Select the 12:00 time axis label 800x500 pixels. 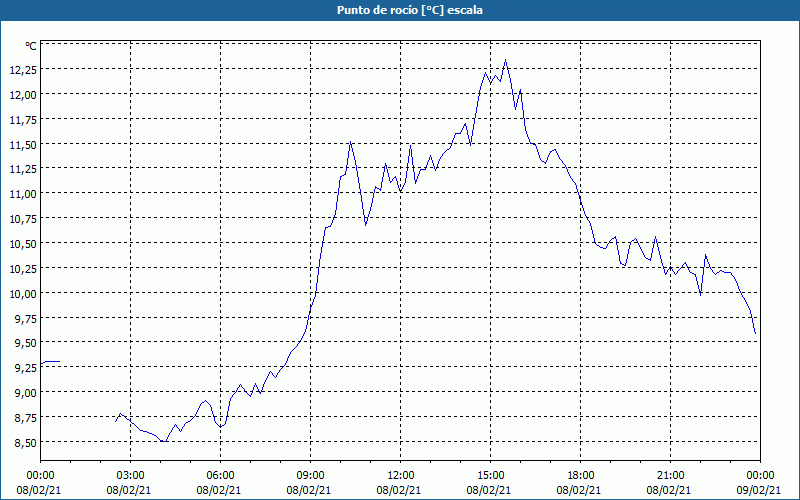(401, 476)
